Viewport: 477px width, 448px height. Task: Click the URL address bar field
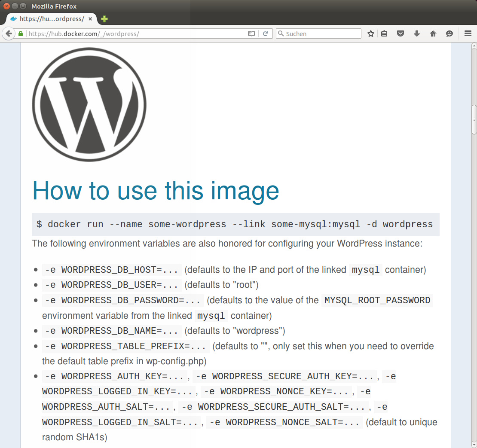[x=138, y=34]
